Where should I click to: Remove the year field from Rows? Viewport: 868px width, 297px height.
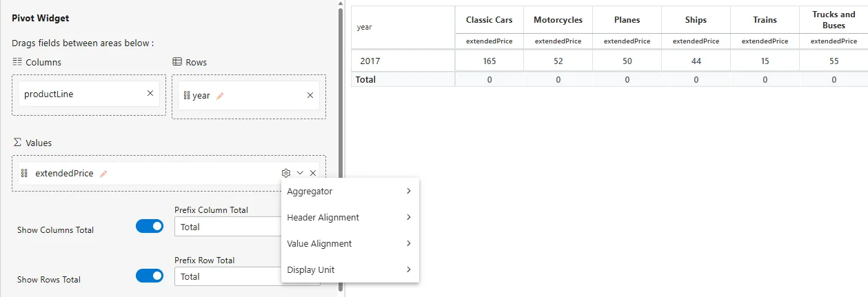310,96
